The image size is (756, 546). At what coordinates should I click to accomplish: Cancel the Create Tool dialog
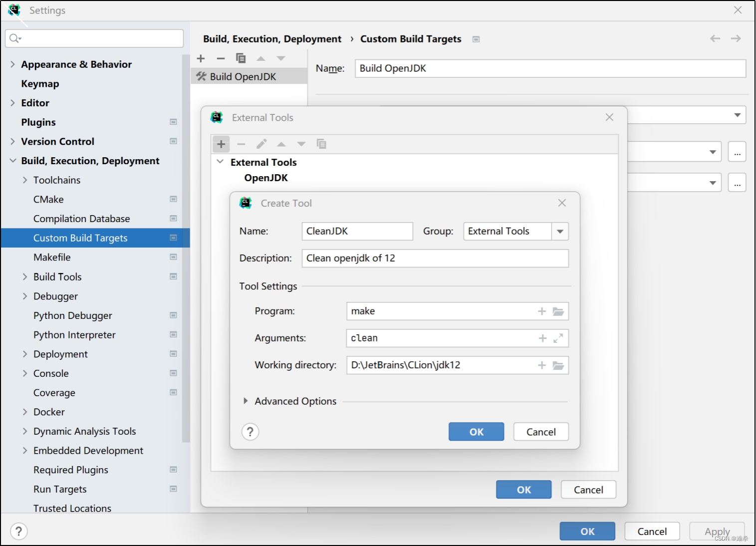pyautogui.click(x=541, y=432)
